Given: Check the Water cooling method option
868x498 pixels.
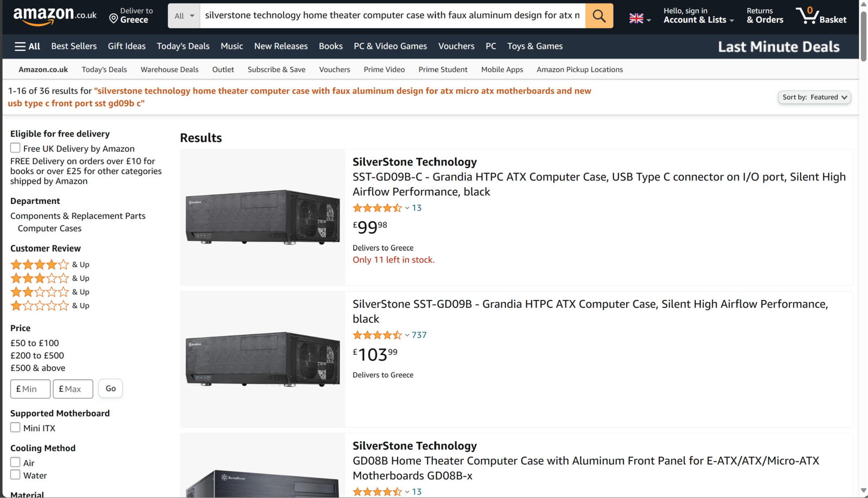Looking at the screenshot, I should tap(15, 475).
